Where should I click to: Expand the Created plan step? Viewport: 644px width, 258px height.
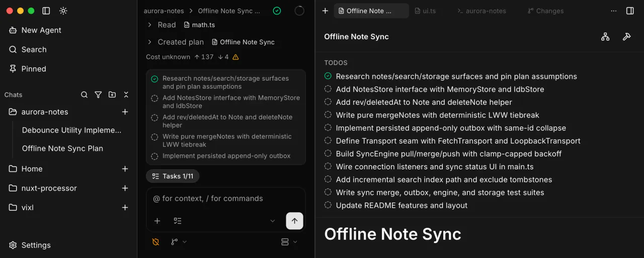click(149, 42)
